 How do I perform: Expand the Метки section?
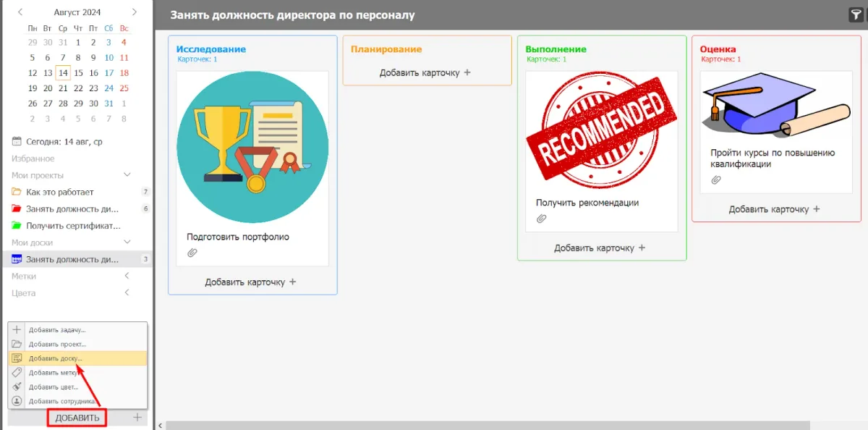click(127, 276)
